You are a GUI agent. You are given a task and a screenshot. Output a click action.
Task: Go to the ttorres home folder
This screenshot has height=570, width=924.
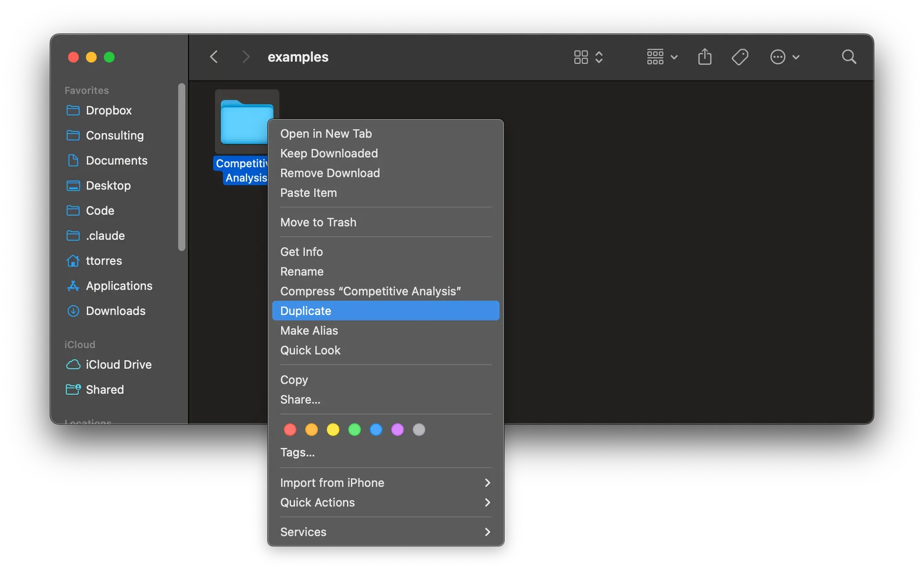coord(103,261)
